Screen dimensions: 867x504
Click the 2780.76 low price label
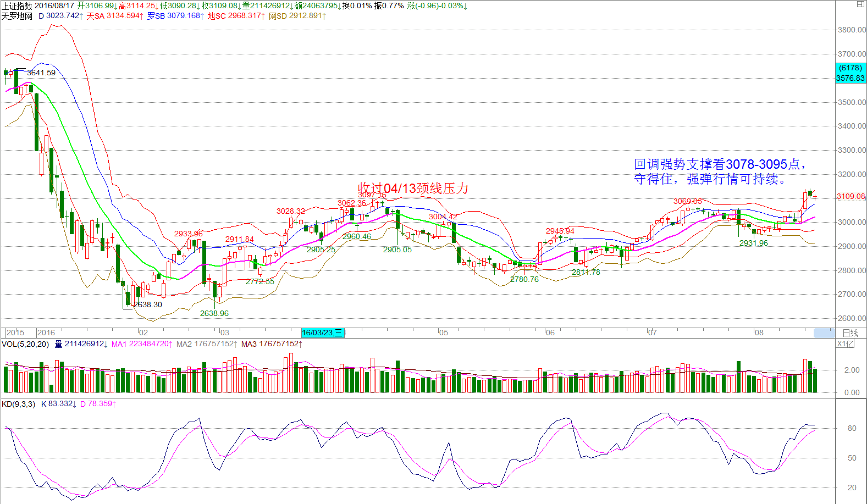tap(524, 279)
